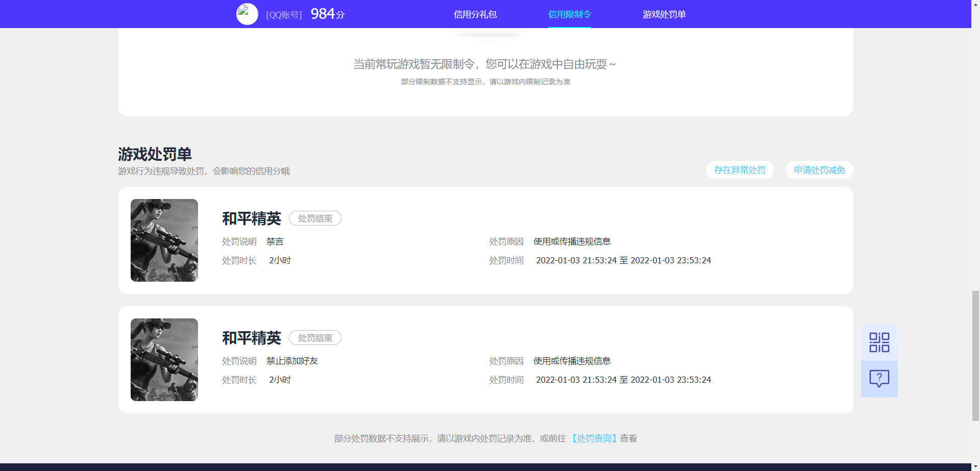Click penalty time range in 禁止添加好友 record
The height and width of the screenshot is (471, 980).
(623, 380)
